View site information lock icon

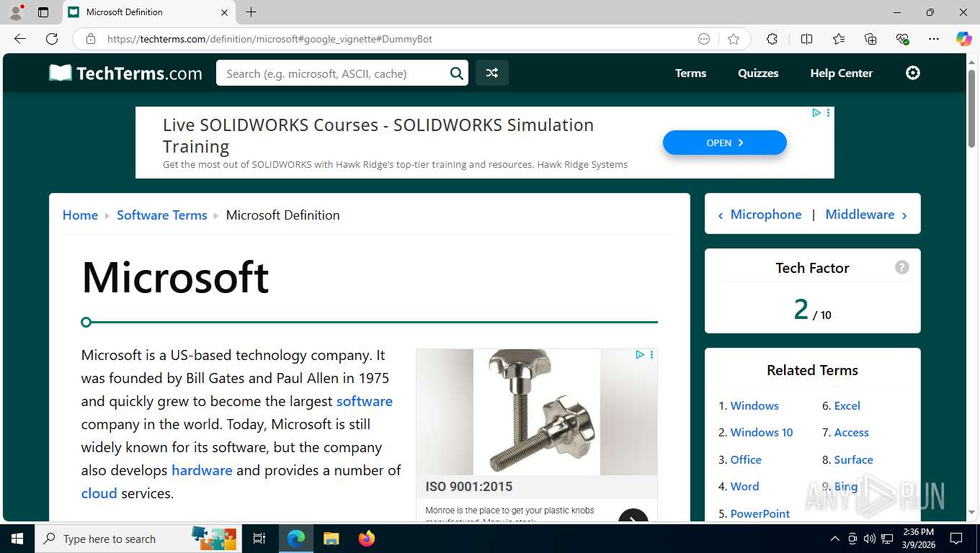[91, 39]
